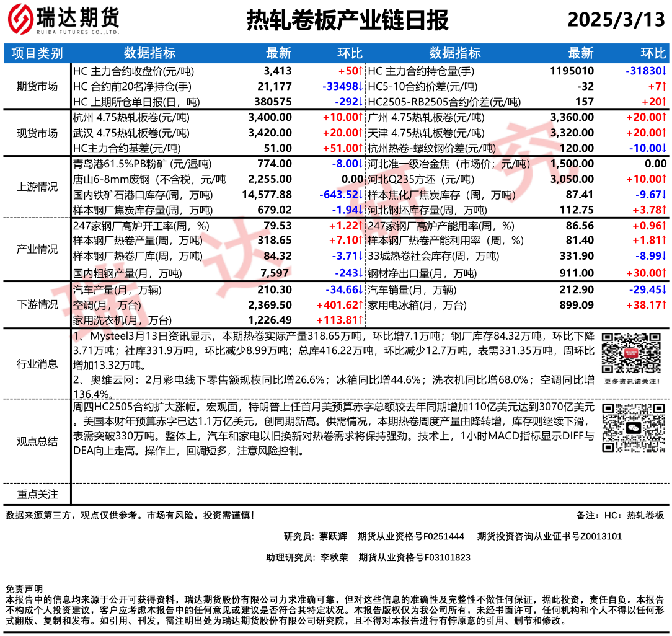
Task: Click the HC主力合约基差(元/吨) label
Action: pos(127,149)
